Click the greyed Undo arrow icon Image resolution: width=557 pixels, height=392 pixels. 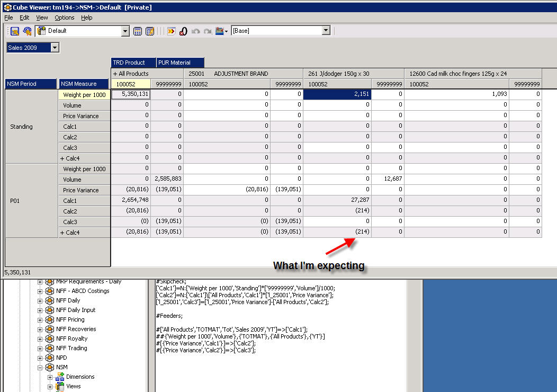[x=196, y=31]
